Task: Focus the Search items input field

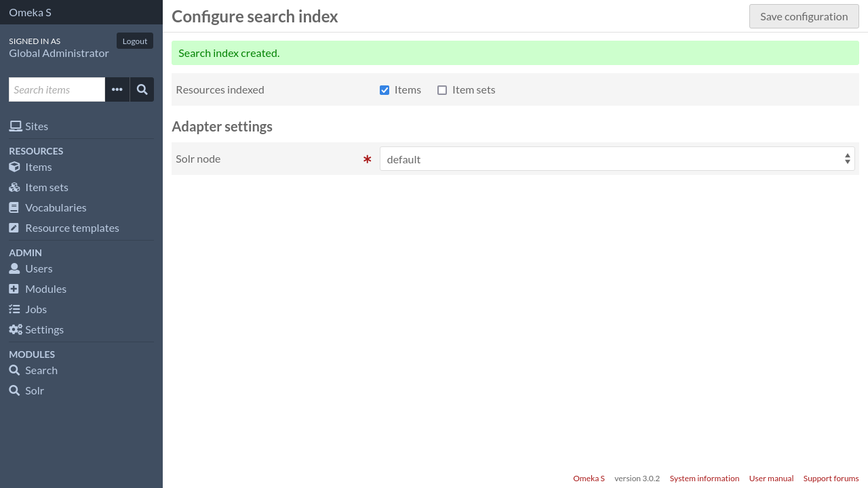Action: coord(57,89)
